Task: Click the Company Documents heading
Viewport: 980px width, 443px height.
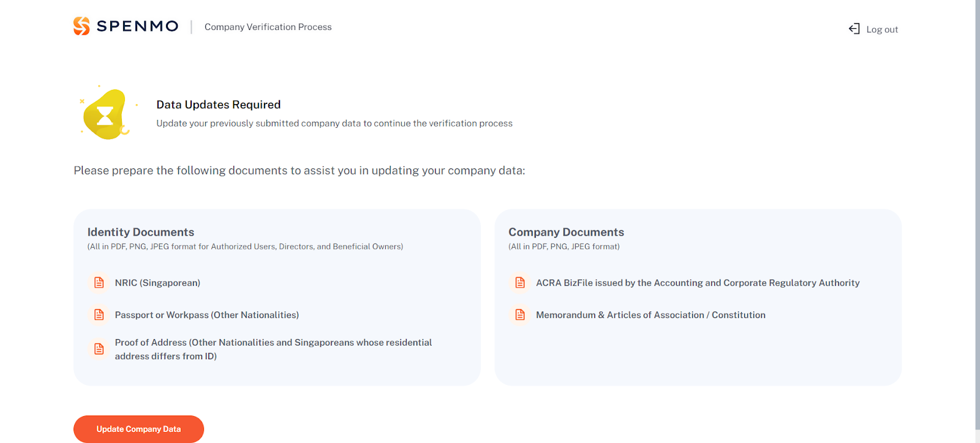Action: point(566,232)
